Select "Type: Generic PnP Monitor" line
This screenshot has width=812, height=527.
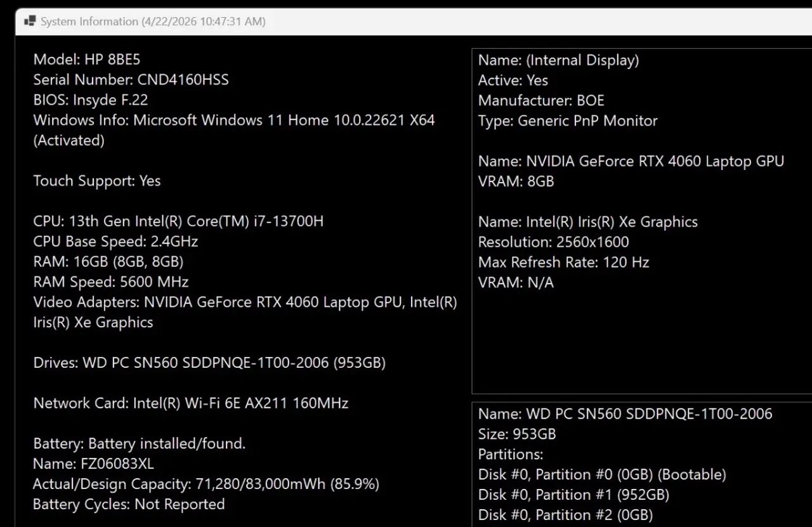click(568, 121)
